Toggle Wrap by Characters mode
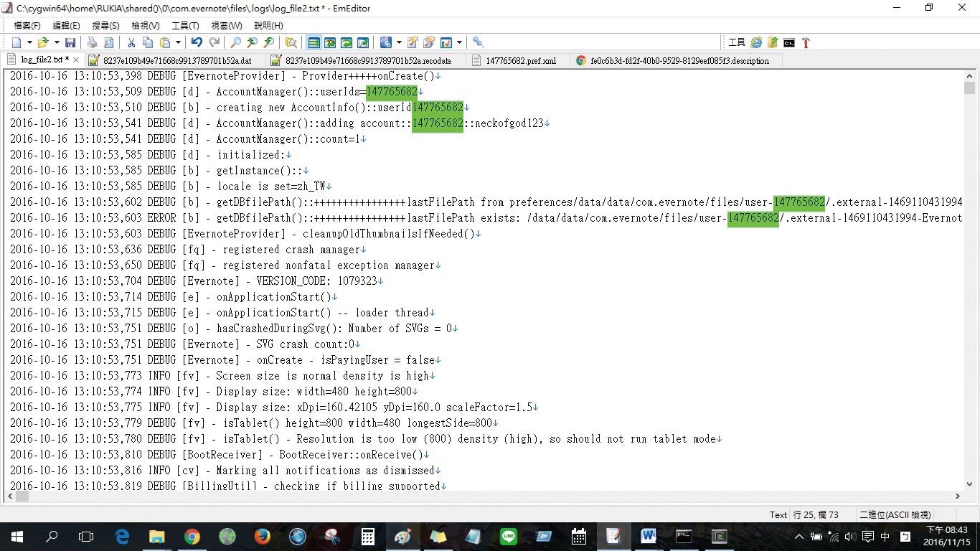Screen dimensions: 980x551 tap(330, 42)
